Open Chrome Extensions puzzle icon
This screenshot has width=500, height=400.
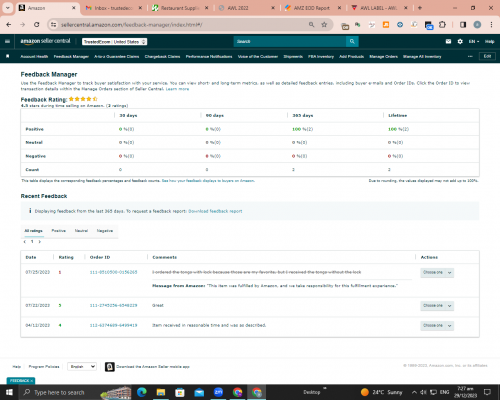pyautogui.click(x=442, y=25)
